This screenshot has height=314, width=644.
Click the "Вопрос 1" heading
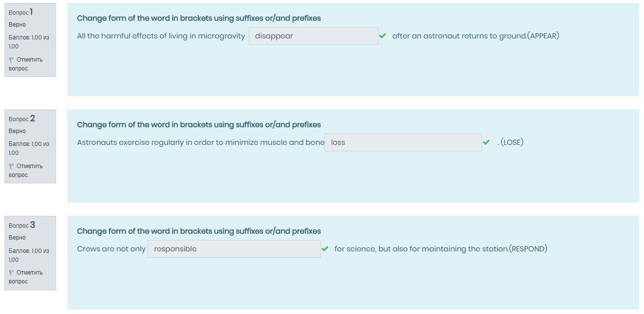[21, 12]
